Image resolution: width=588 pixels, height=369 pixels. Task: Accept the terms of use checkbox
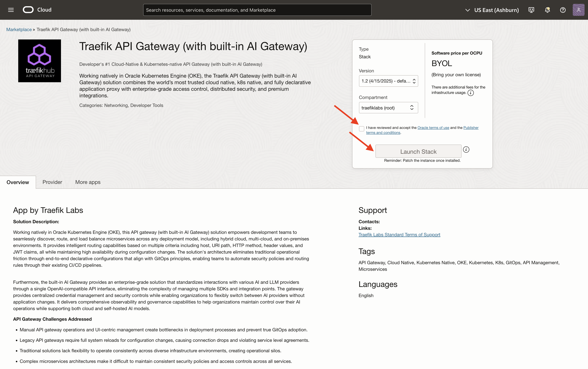362,129
